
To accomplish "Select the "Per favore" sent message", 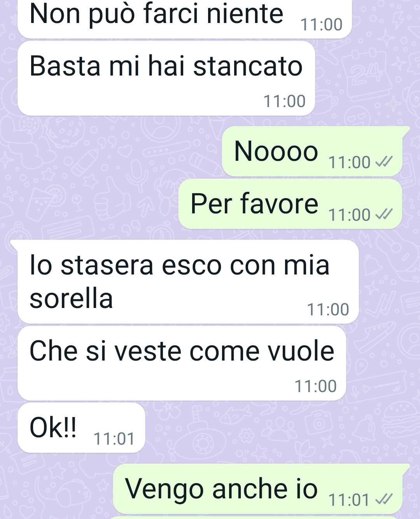I will (290, 204).
